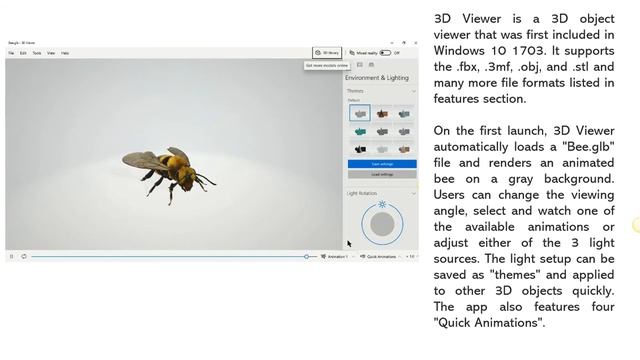The height and width of the screenshot is (360, 640).
Task: Select the teal-gray theme in top row
Action: pyautogui.click(x=404, y=113)
